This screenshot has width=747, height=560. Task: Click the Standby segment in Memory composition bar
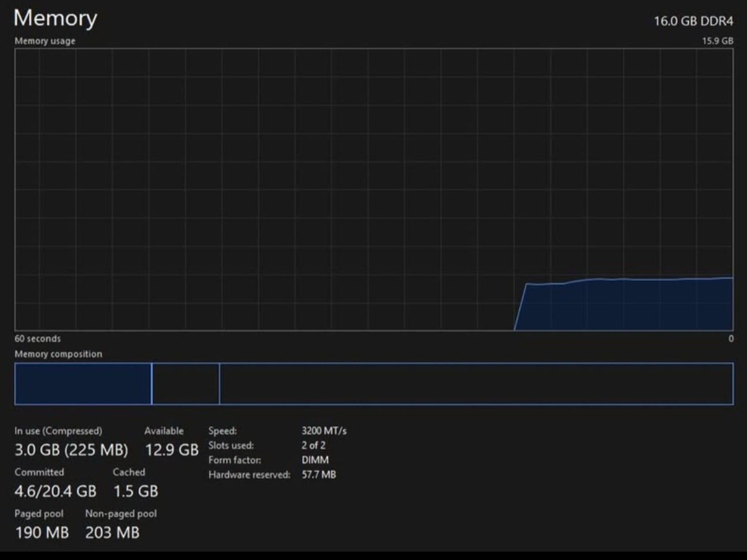(186, 384)
